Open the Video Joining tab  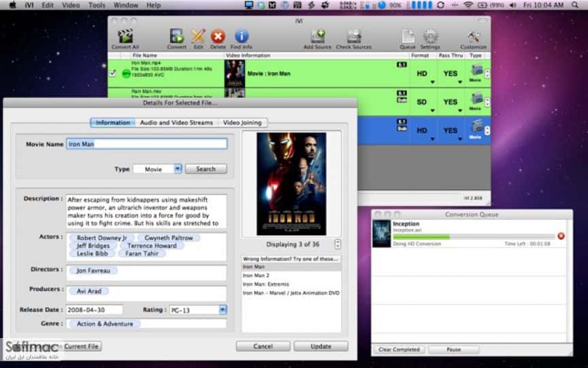242,123
